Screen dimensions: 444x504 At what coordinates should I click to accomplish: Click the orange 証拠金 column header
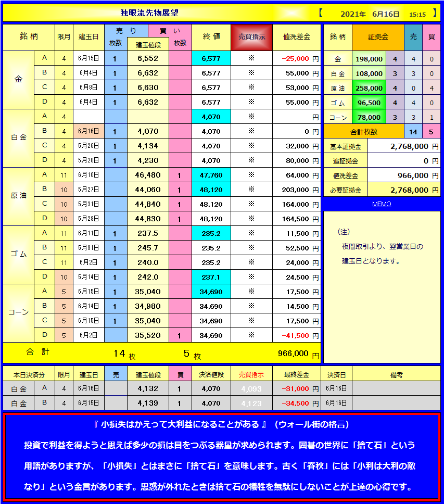(x=378, y=37)
